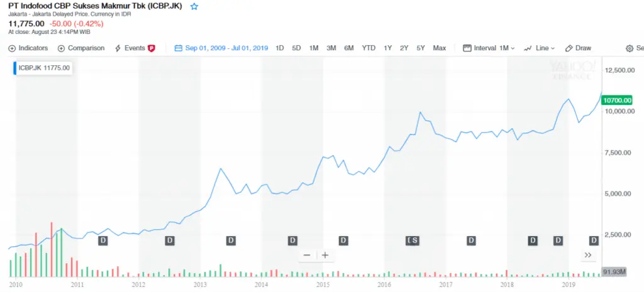Show the Max range
This screenshot has height=292, width=644.
440,48
